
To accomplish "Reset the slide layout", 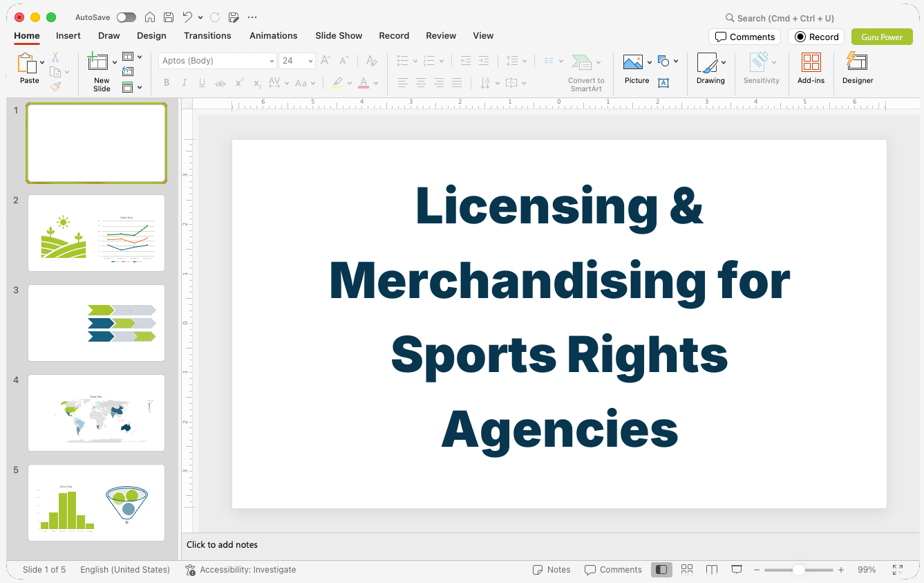I will pos(128,71).
